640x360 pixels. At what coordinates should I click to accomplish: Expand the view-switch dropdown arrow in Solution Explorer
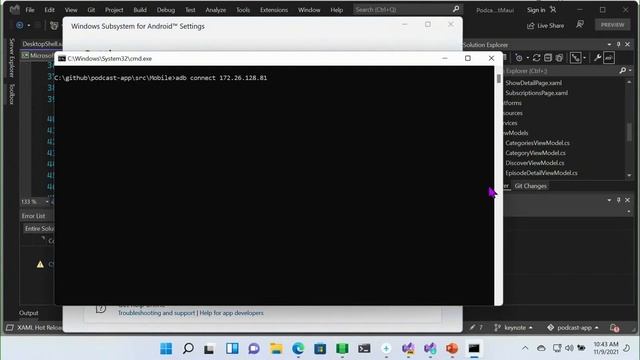pyautogui.click(x=584, y=58)
